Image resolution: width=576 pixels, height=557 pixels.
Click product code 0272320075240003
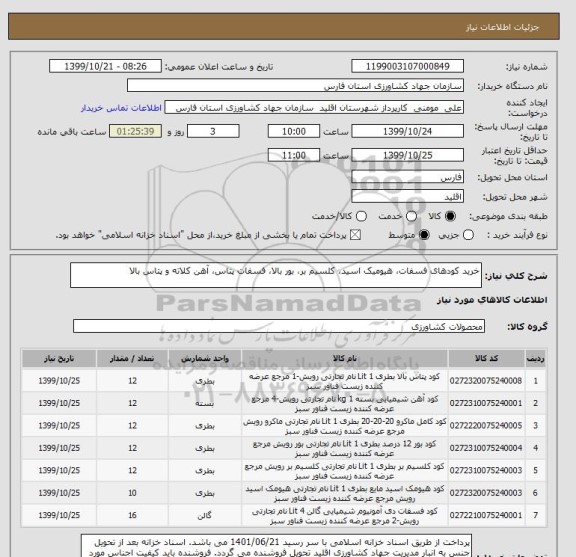pyautogui.click(x=486, y=493)
